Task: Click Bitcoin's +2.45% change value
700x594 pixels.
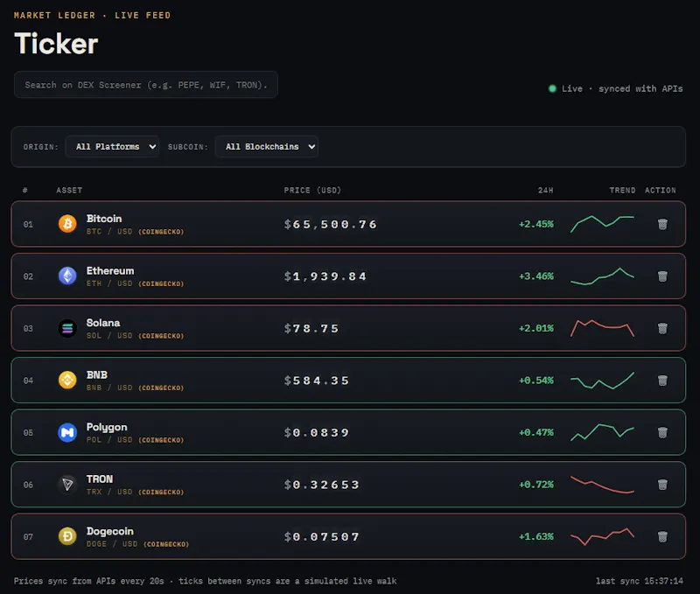Action: [536, 224]
